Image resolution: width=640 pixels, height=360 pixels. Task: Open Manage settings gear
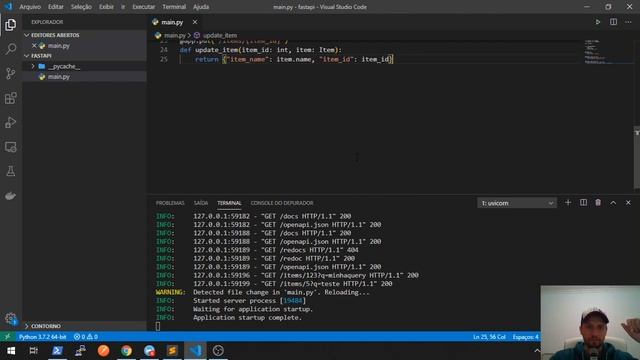coord(11,318)
